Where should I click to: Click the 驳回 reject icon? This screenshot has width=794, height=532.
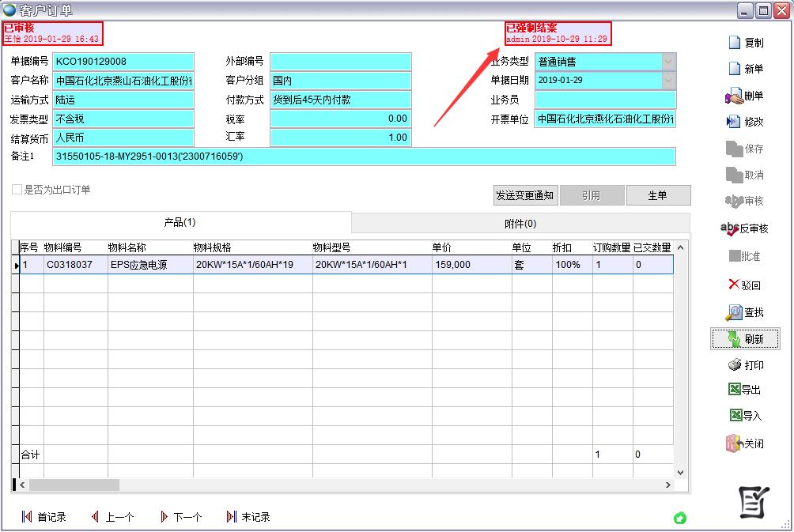734,285
